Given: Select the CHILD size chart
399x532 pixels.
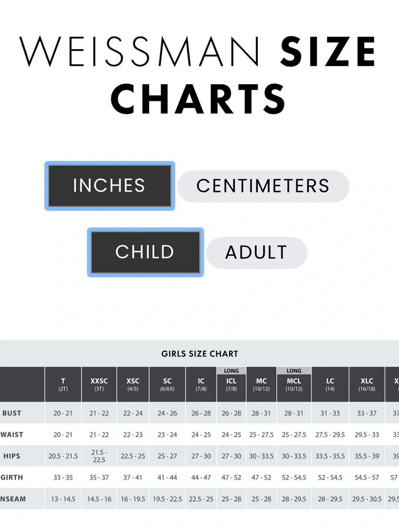Looking at the screenshot, I should point(145,252).
